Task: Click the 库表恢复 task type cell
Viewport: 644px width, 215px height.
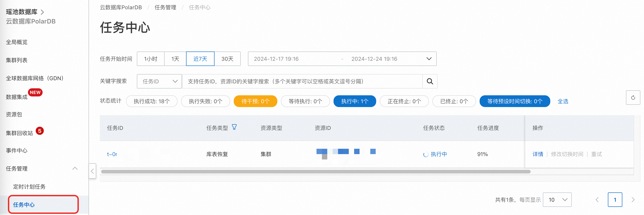Action: [x=217, y=154]
